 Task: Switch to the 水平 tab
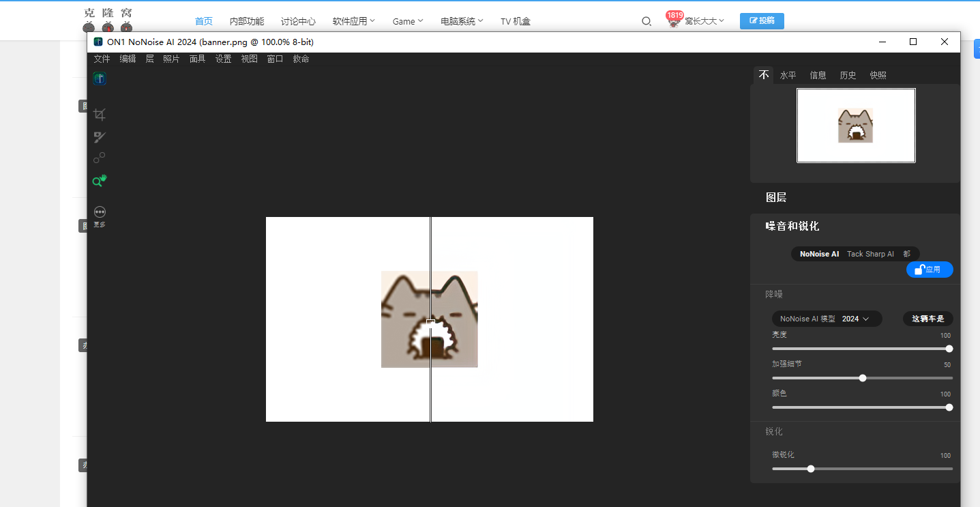788,75
